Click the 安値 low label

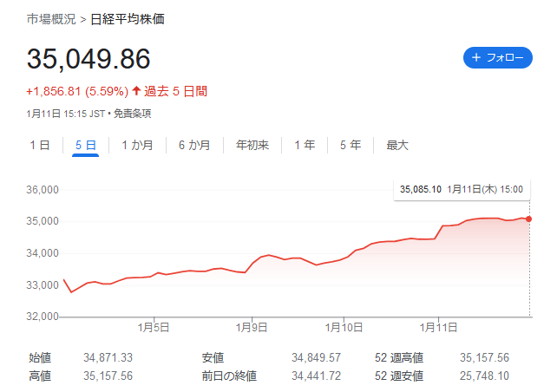(x=213, y=357)
